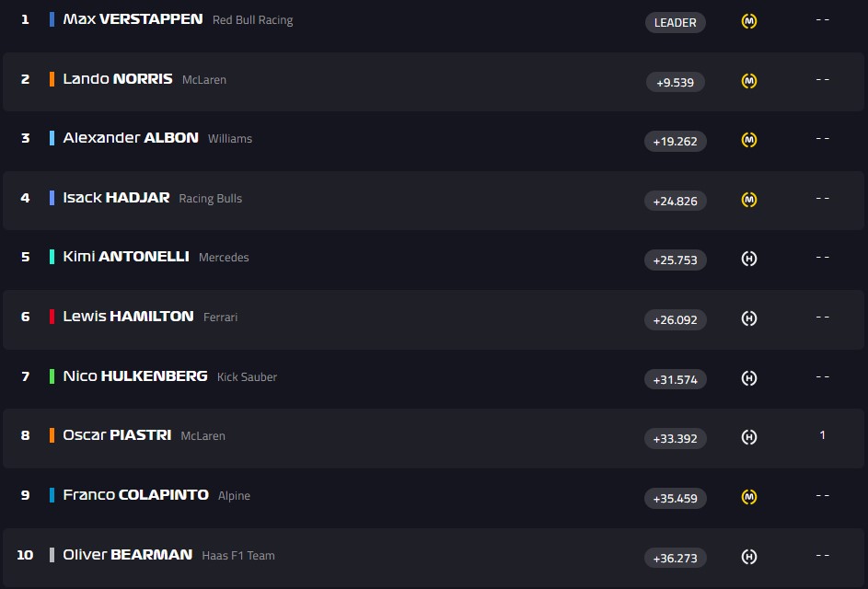The width and height of the screenshot is (868, 589).
Task: Click the hard tyre icon for Hulkenberg
Action: click(749, 378)
